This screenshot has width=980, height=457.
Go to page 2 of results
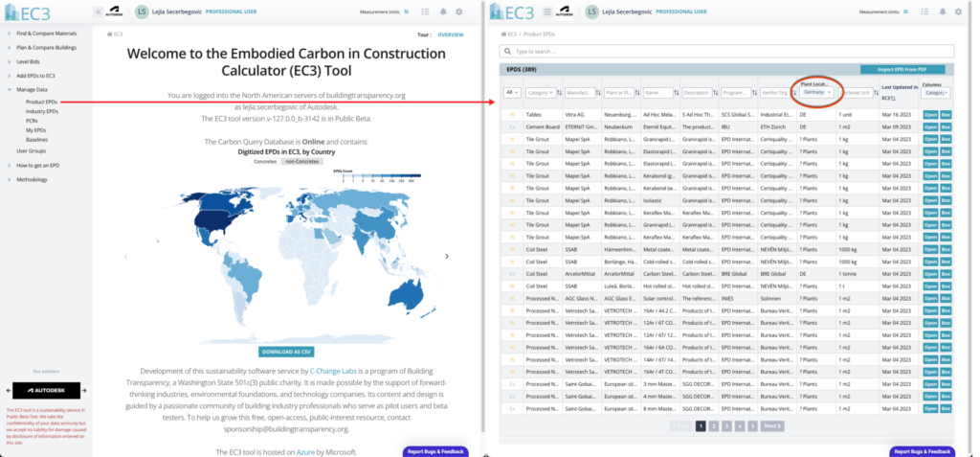coord(714,425)
